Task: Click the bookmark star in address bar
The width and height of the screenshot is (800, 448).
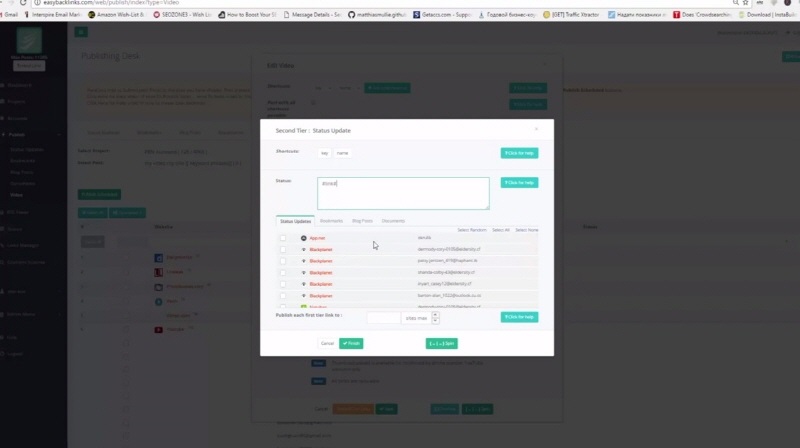Action: 745,3
